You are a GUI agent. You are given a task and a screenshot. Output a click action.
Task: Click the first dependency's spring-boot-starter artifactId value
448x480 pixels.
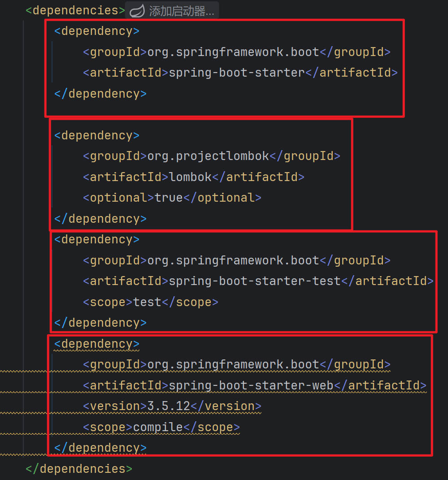coord(237,73)
